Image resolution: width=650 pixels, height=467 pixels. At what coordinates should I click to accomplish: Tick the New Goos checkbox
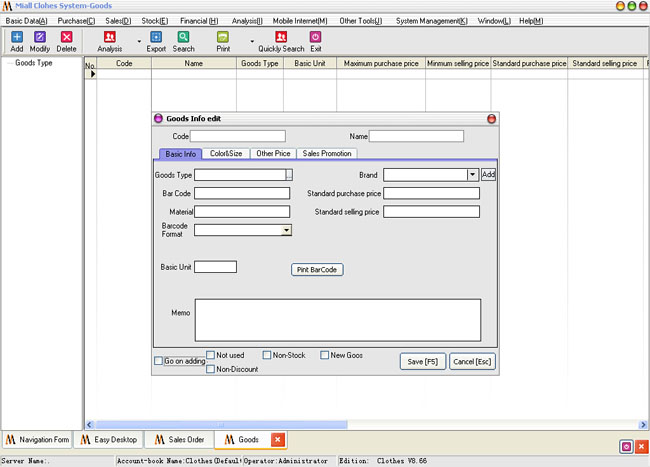click(x=325, y=355)
